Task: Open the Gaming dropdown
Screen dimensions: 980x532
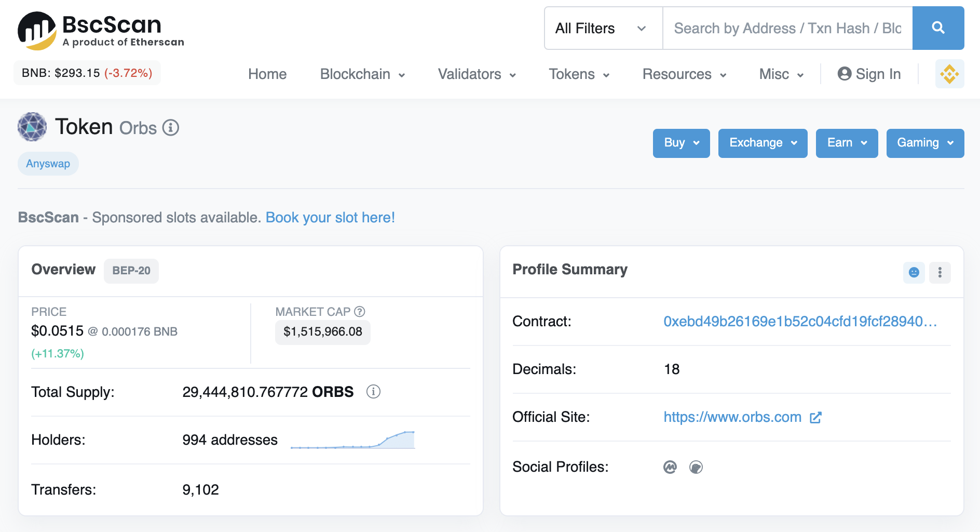Action: coord(925,143)
